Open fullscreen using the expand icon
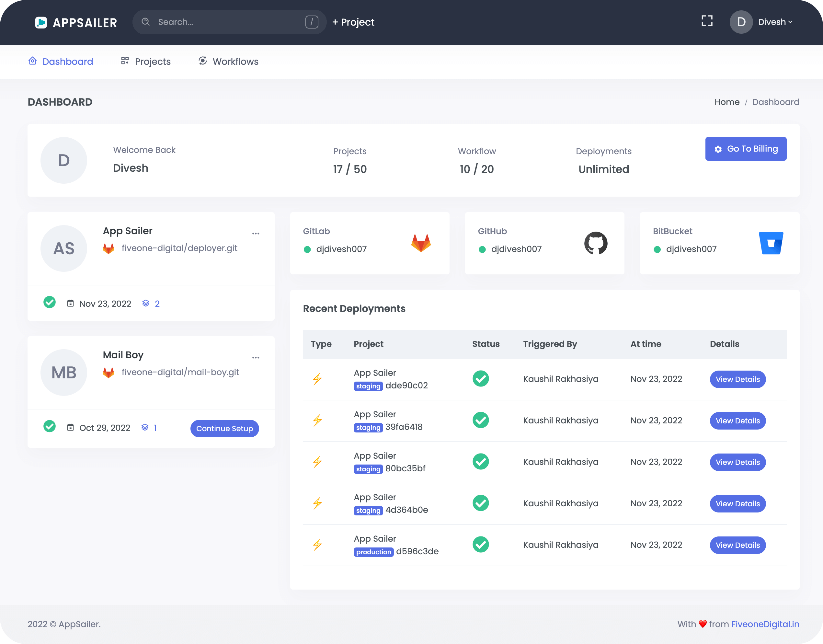Viewport: 823px width, 644px height. pyautogui.click(x=707, y=21)
